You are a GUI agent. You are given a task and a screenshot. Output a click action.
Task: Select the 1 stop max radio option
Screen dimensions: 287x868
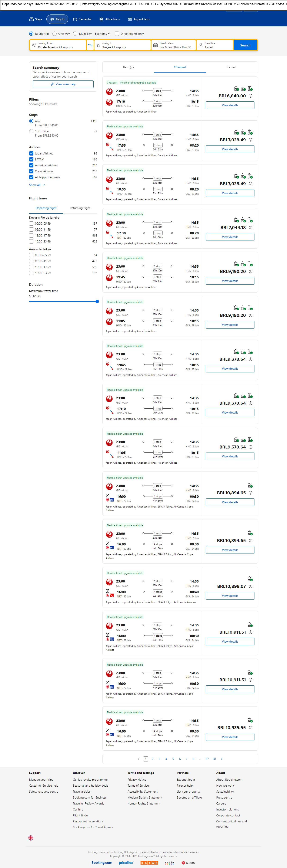coord(31,131)
